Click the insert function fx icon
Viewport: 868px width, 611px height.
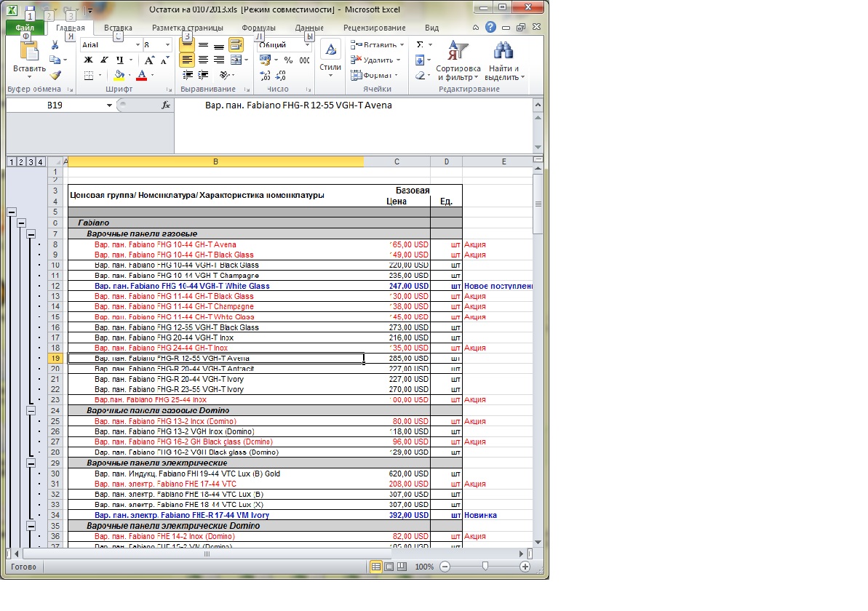(x=165, y=105)
